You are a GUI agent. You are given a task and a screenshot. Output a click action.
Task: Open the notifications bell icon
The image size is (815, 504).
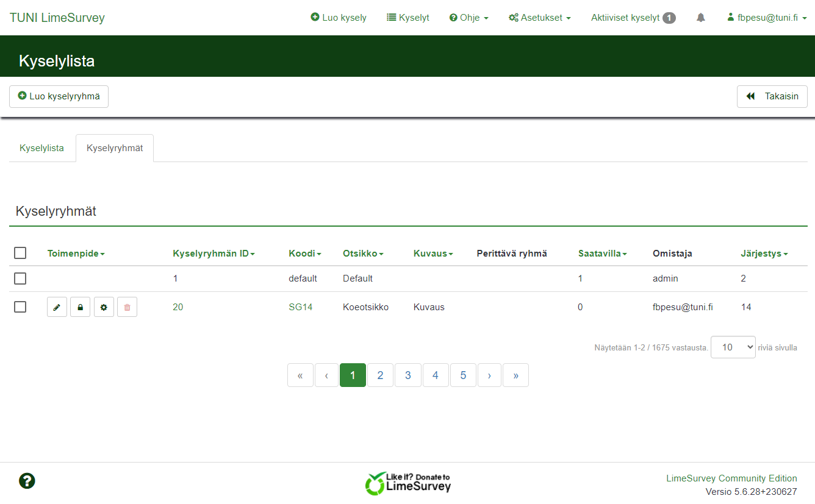point(701,18)
